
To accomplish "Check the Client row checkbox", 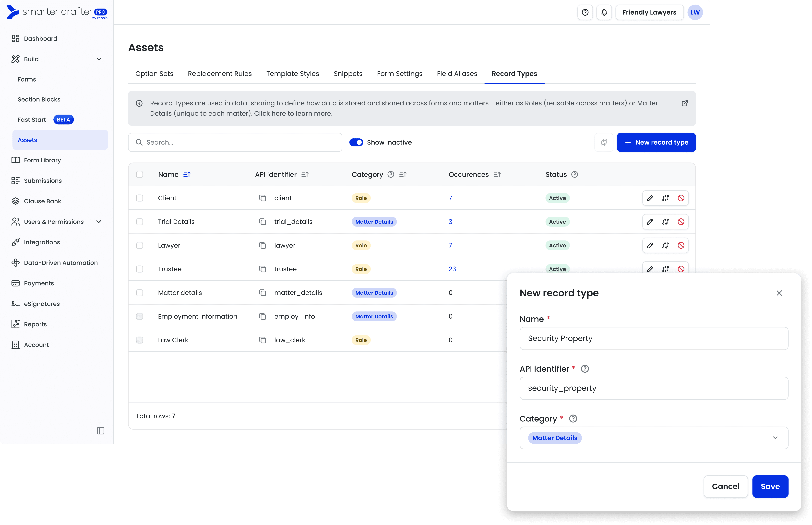I will pyautogui.click(x=139, y=198).
